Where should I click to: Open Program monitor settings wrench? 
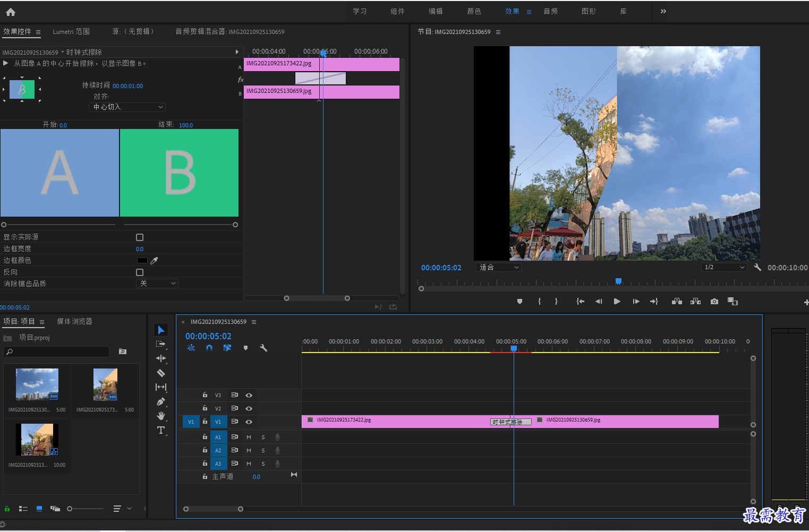(x=757, y=268)
